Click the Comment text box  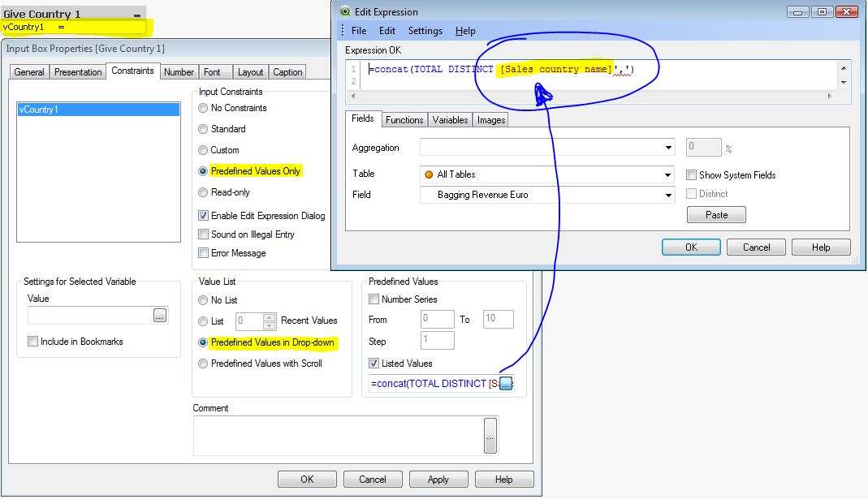coord(339,436)
